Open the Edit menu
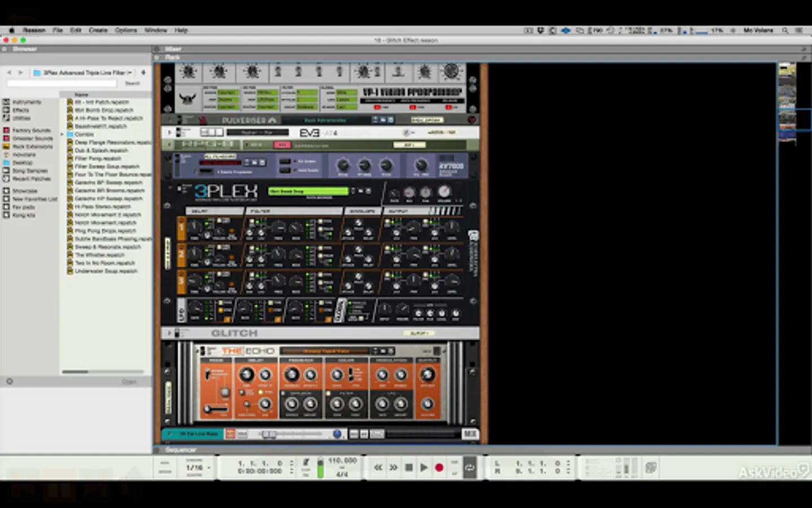 click(76, 30)
